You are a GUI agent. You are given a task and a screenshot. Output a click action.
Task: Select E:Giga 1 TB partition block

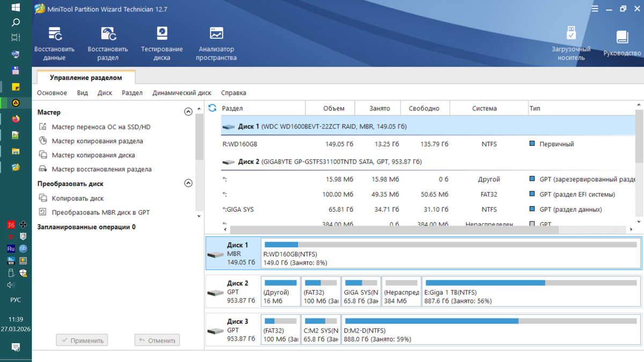point(532,291)
